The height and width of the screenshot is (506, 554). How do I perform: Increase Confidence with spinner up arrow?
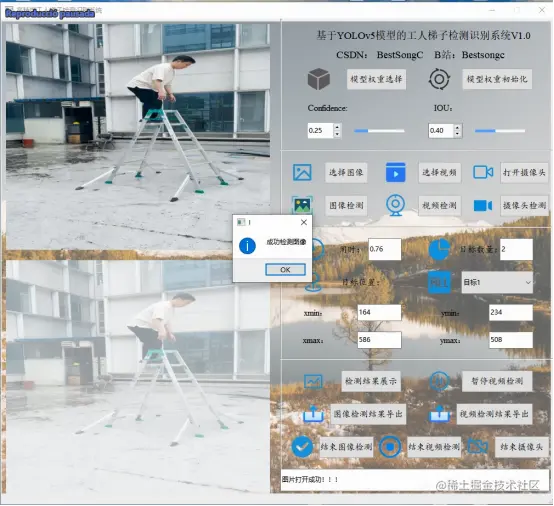tap(337, 127)
